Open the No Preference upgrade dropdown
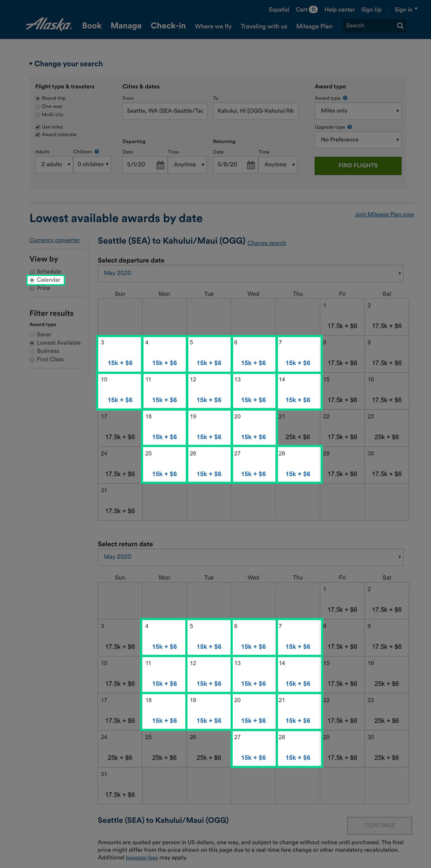Image resolution: width=431 pixels, height=868 pixels. tap(358, 140)
